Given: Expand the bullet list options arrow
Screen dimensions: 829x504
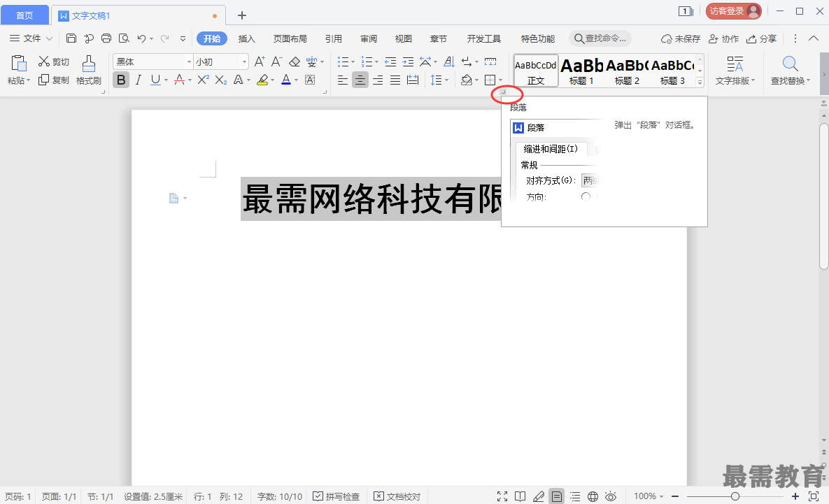Looking at the screenshot, I should (x=353, y=62).
